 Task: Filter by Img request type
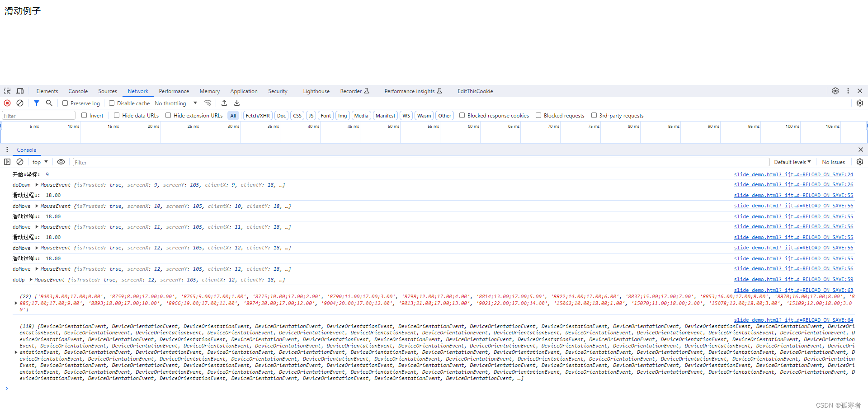click(x=343, y=116)
